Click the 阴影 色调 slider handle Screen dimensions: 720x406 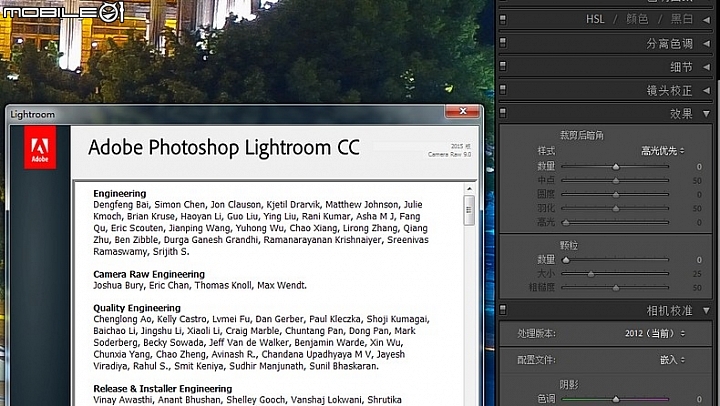click(x=616, y=399)
